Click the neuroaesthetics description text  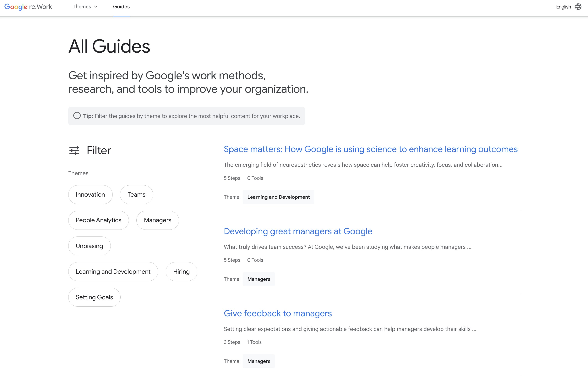(363, 165)
